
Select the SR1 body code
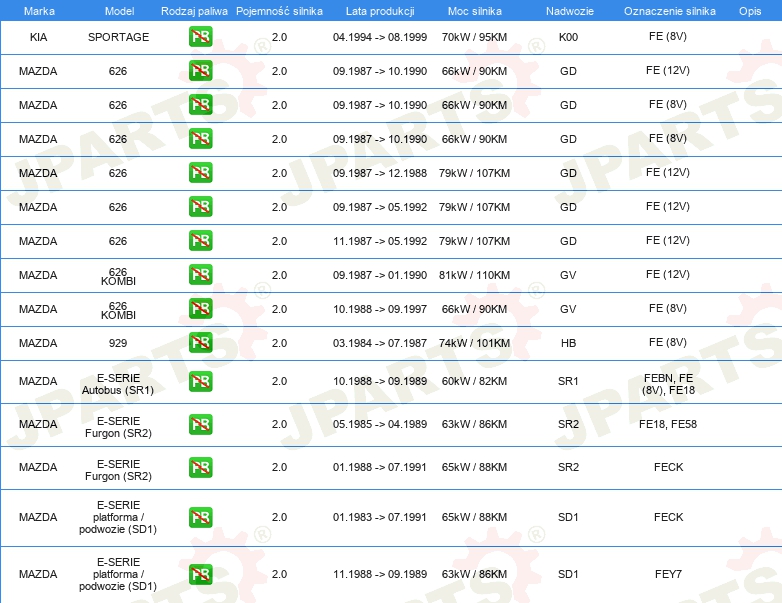[568, 381]
